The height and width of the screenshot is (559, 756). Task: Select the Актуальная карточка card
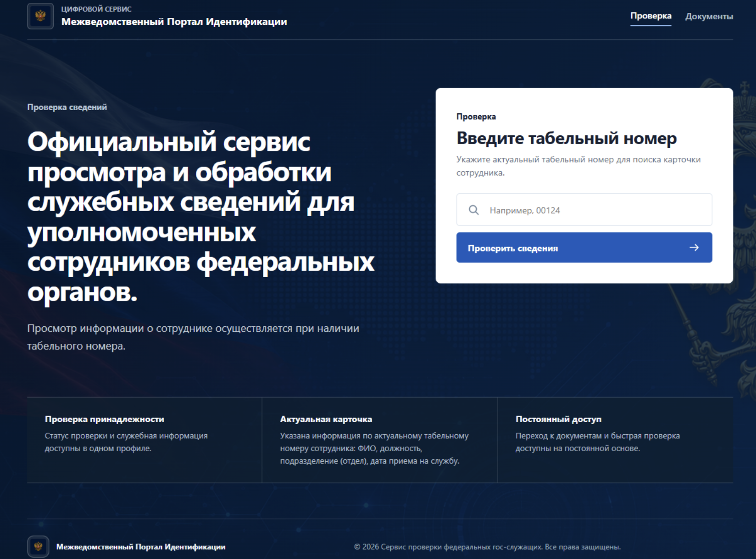380,440
